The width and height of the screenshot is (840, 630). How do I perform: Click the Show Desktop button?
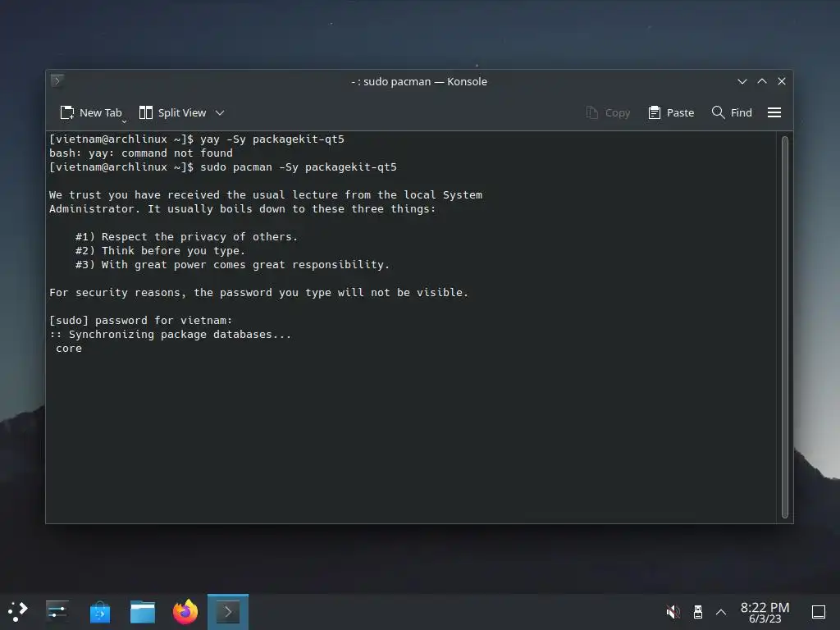pyautogui.click(x=818, y=612)
